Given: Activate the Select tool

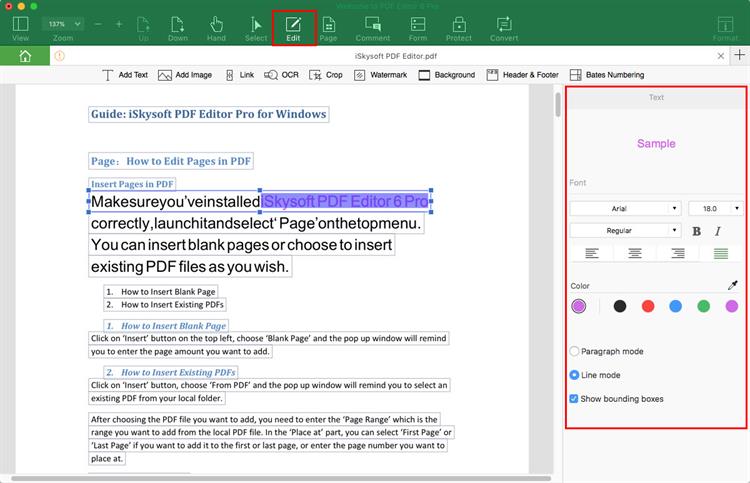Looking at the screenshot, I should click(x=256, y=29).
